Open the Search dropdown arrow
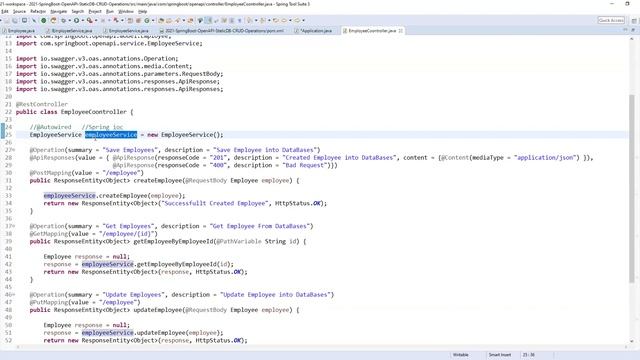The height and width of the screenshot is (360, 640). (184, 20)
